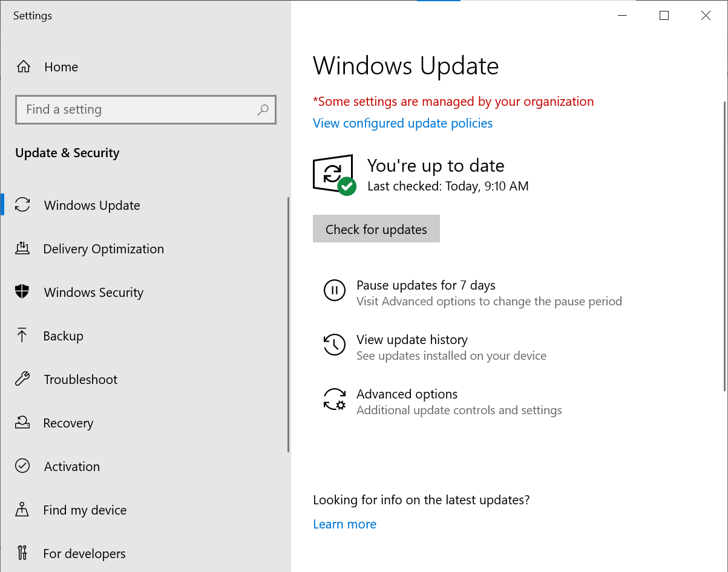The width and height of the screenshot is (728, 572).
Task: Click the Find my device icon
Action: [x=22, y=510]
